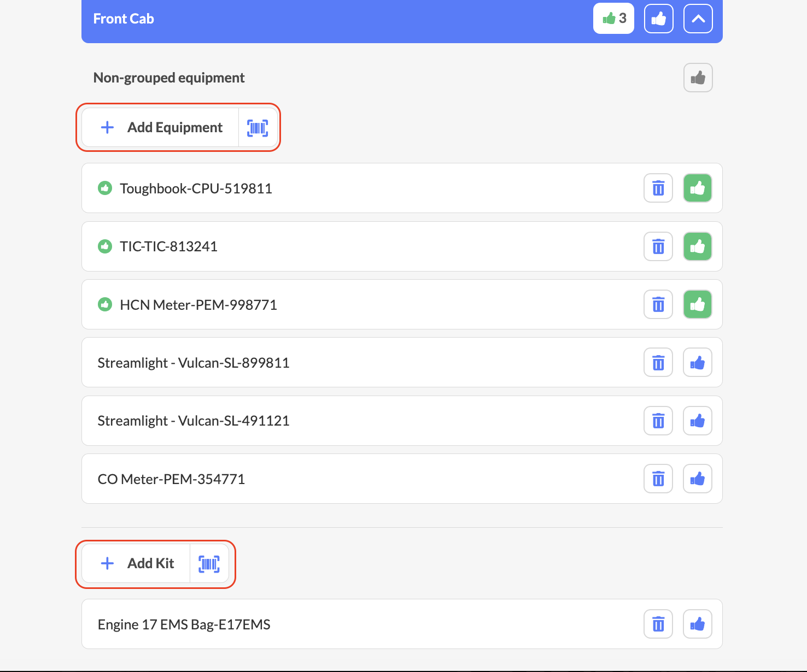Select Streamlight - Vulcan-SL-491121 text
807x672 pixels.
click(194, 421)
